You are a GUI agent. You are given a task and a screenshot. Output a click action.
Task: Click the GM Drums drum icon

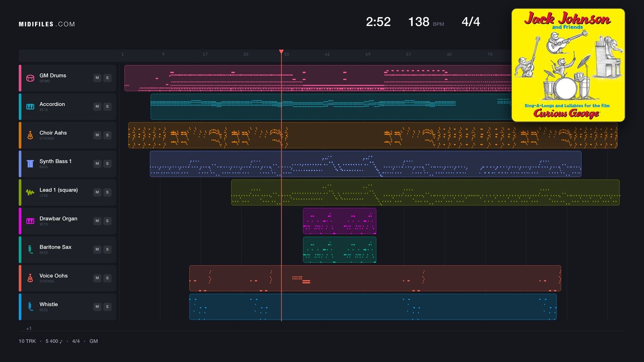pos(30,78)
